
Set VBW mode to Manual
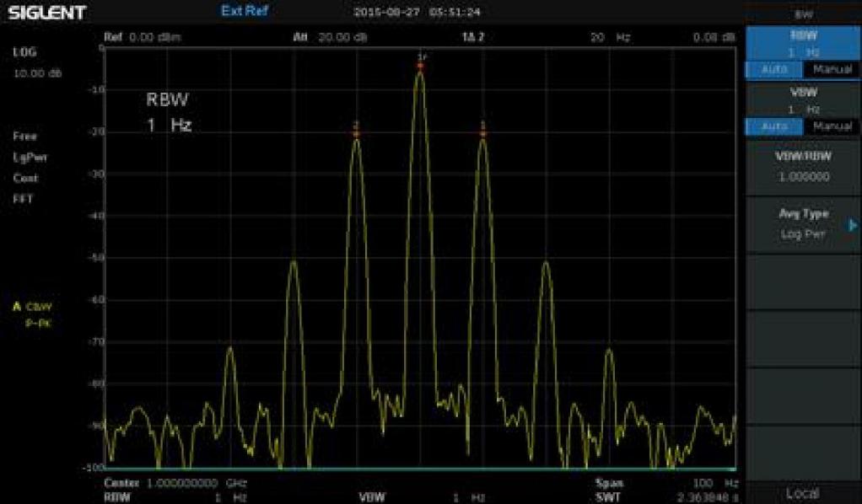pyautogui.click(x=832, y=127)
